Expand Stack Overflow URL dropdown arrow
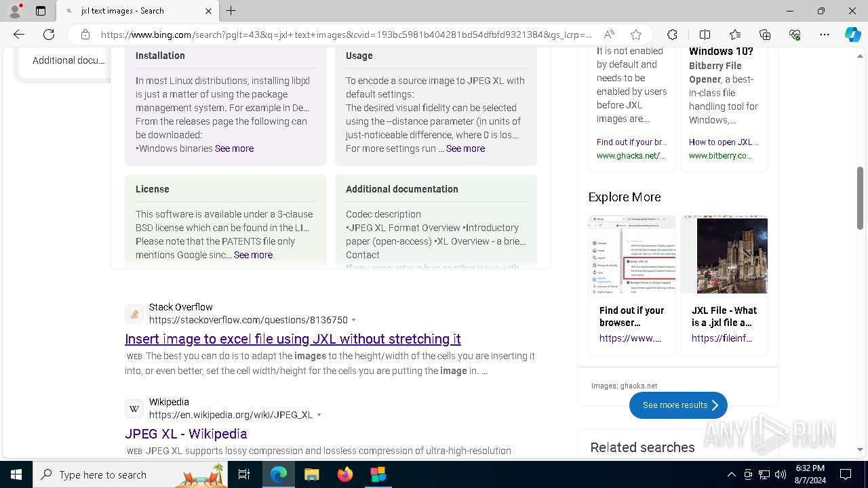This screenshot has width=868, height=488. [x=353, y=320]
